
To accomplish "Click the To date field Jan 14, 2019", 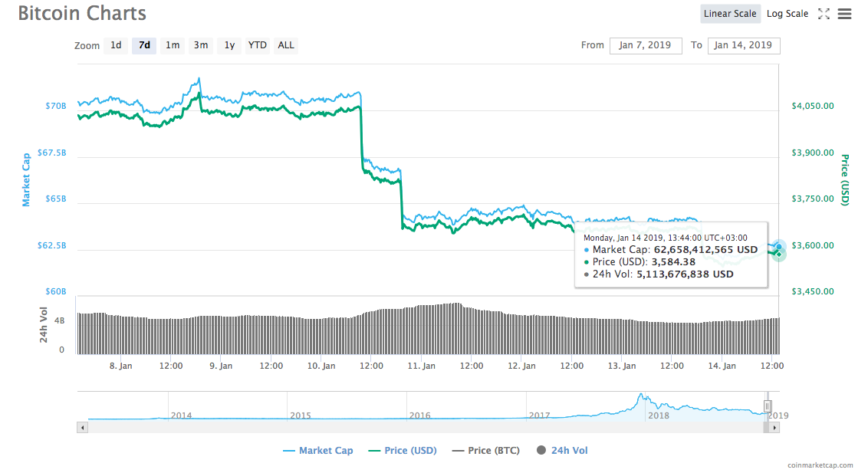I will point(744,45).
